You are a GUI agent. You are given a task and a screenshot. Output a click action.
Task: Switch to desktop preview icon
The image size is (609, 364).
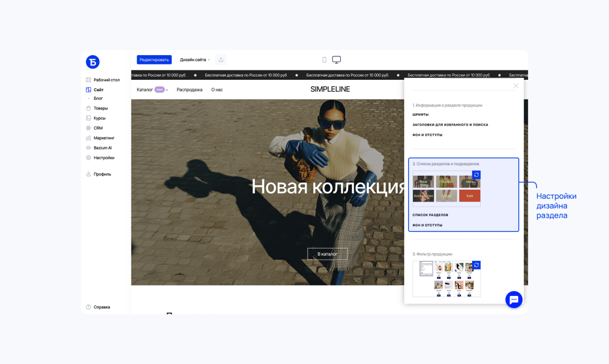pos(337,60)
